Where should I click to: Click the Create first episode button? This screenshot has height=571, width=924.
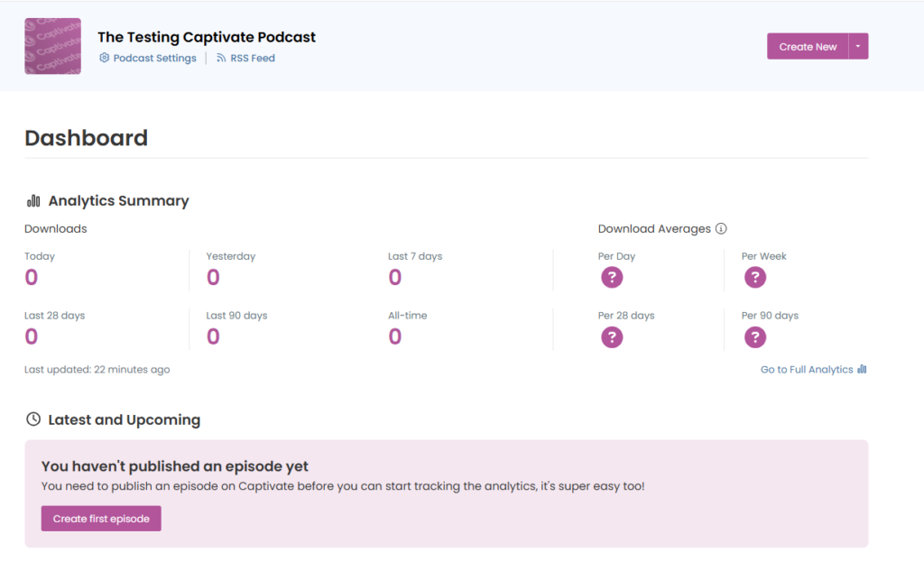tap(101, 519)
